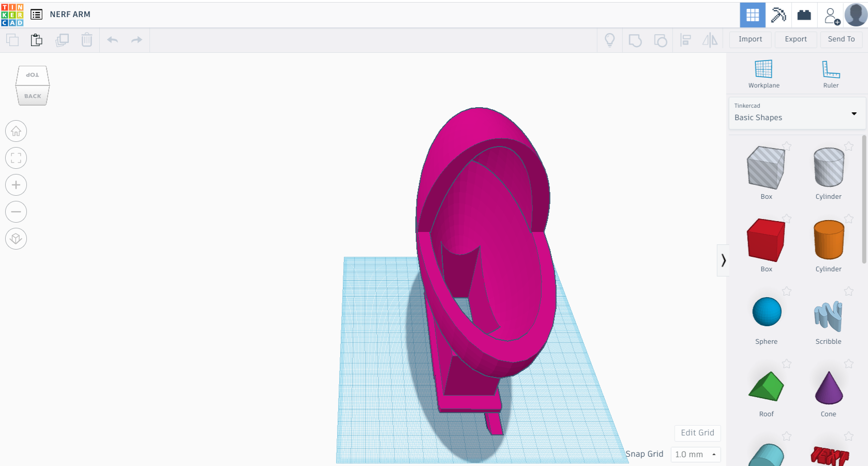Click the Paste icon in toolbar
The height and width of the screenshot is (466, 868).
pyautogui.click(x=37, y=40)
